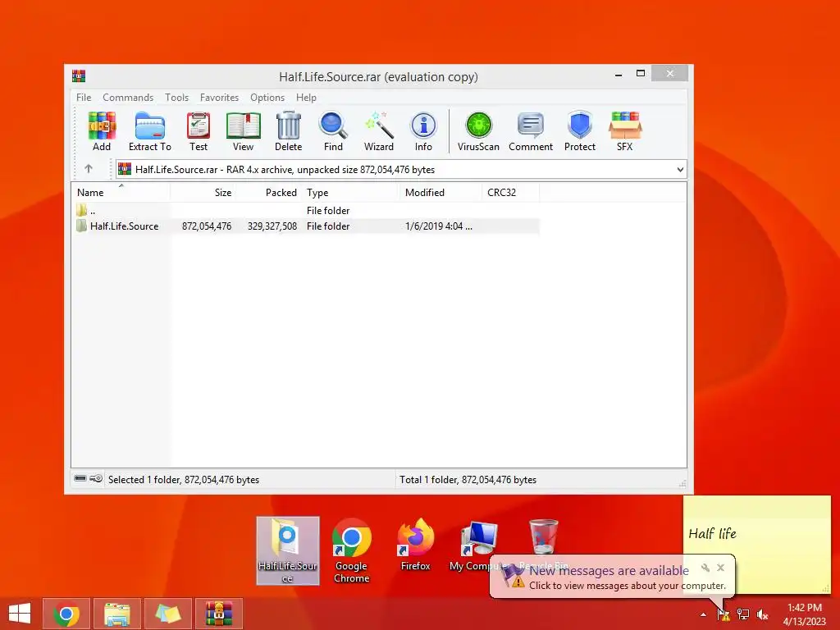
Task: Sort by the Name column header
Action: pos(121,192)
